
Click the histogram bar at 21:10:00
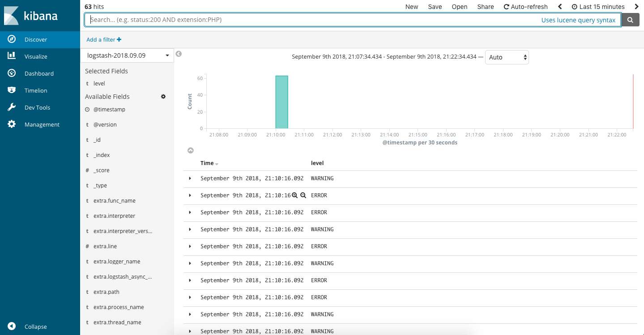(x=281, y=102)
